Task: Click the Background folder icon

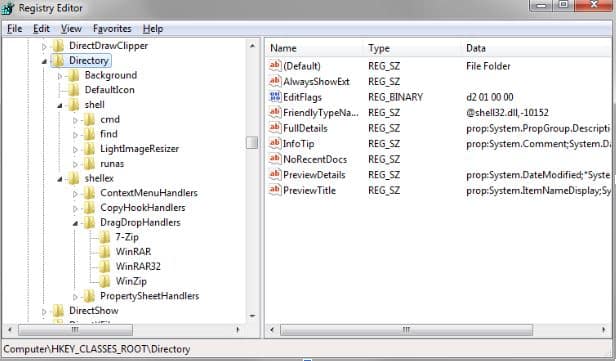Action: pos(74,75)
